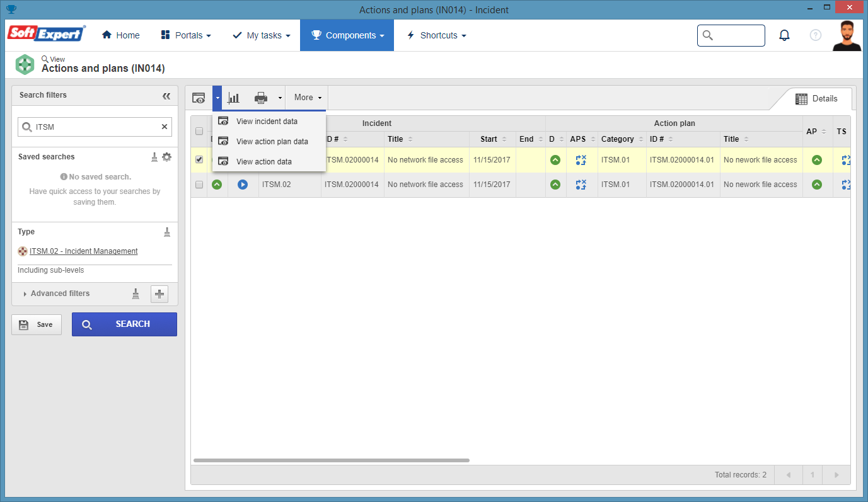Toggle the select-all header checkbox
The height and width of the screenshot is (502, 868).
pos(199,131)
